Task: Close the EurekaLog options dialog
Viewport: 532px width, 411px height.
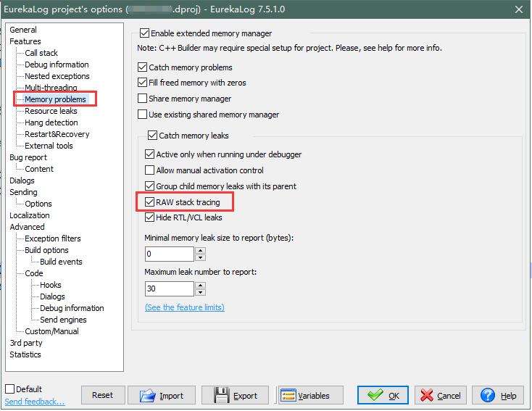Action: pos(519,9)
